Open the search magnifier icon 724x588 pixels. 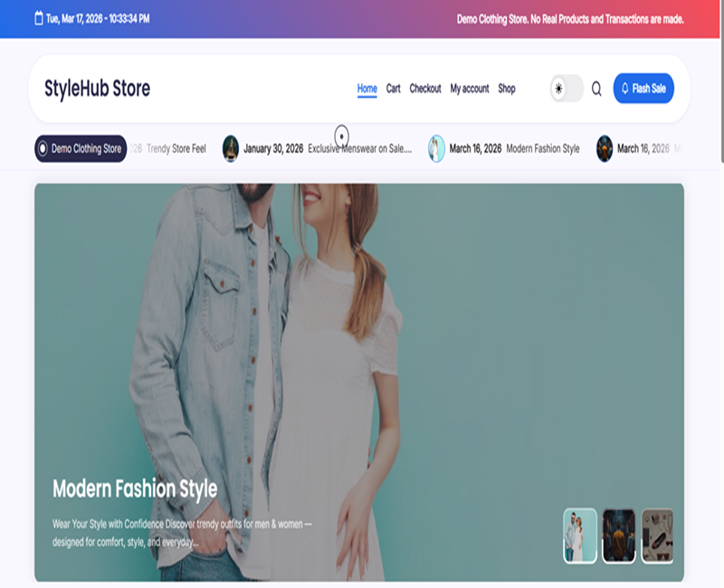pyautogui.click(x=595, y=89)
